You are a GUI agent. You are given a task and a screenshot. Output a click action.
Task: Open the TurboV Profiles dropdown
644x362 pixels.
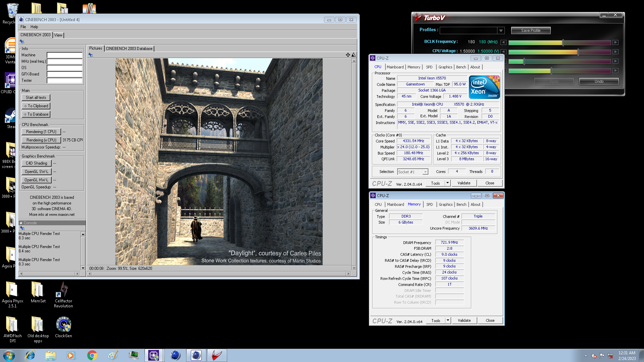point(501,31)
